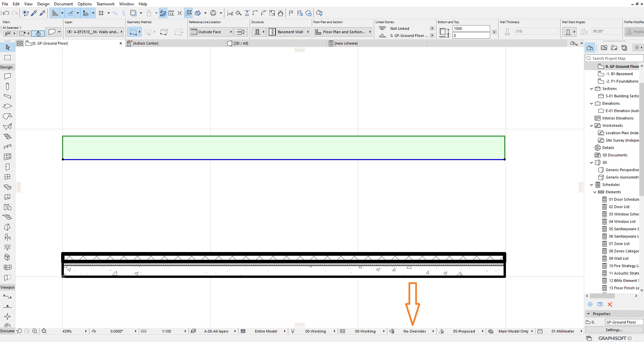The height and width of the screenshot is (342, 644).
Task: Toggle layer visibility eye next to A-EF2510 layer
Action: (70, 32)
